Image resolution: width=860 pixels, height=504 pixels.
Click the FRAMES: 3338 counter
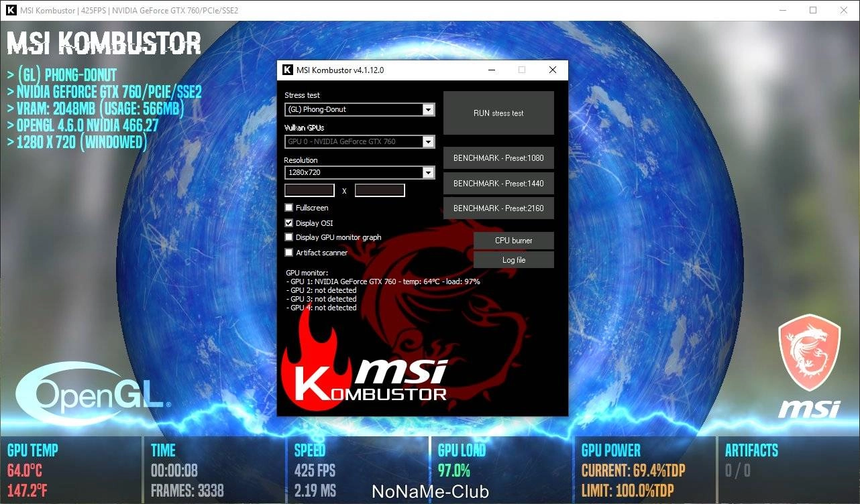[x=187, y=491]
